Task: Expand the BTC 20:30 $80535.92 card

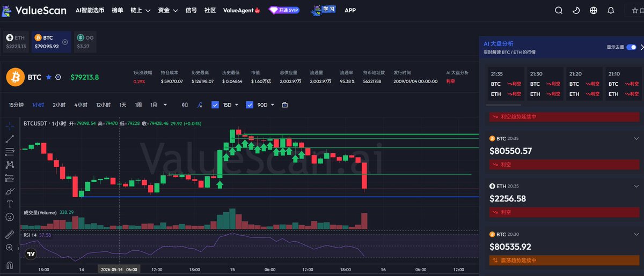Action: click(636, 234)
